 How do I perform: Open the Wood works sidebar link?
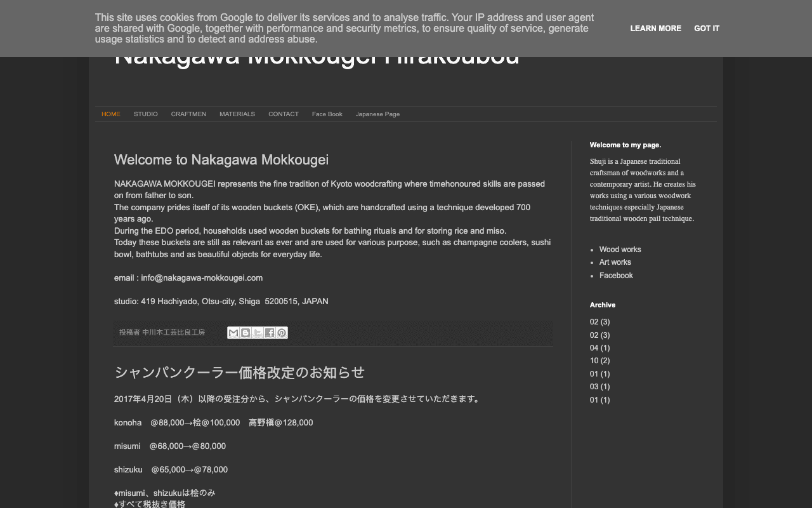620,250
